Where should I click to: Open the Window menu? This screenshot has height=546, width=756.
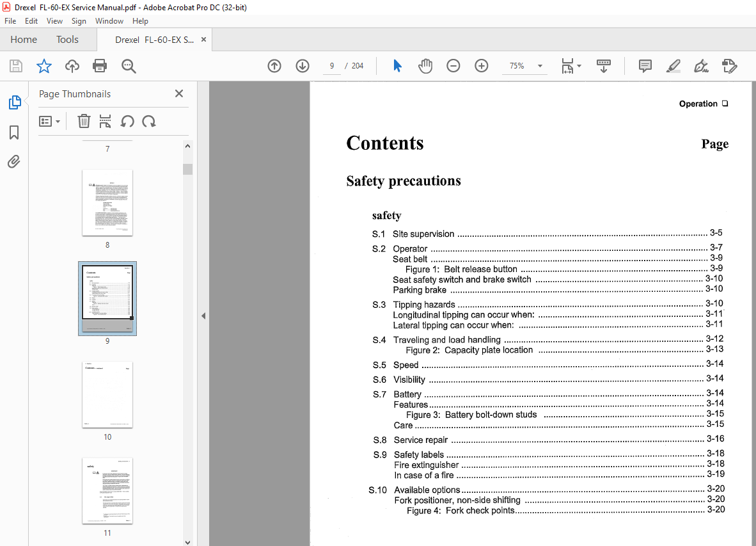(x=109, y=20)
